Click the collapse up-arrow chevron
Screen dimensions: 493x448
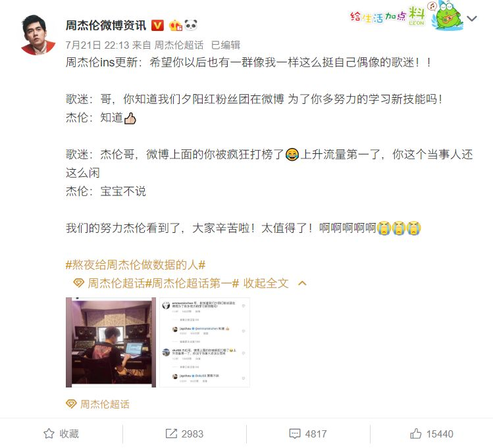[302, 284]
